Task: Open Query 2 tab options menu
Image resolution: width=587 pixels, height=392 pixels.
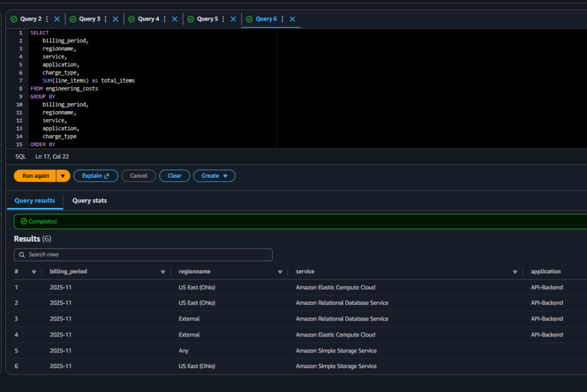Action: click(x=47, y=19)
